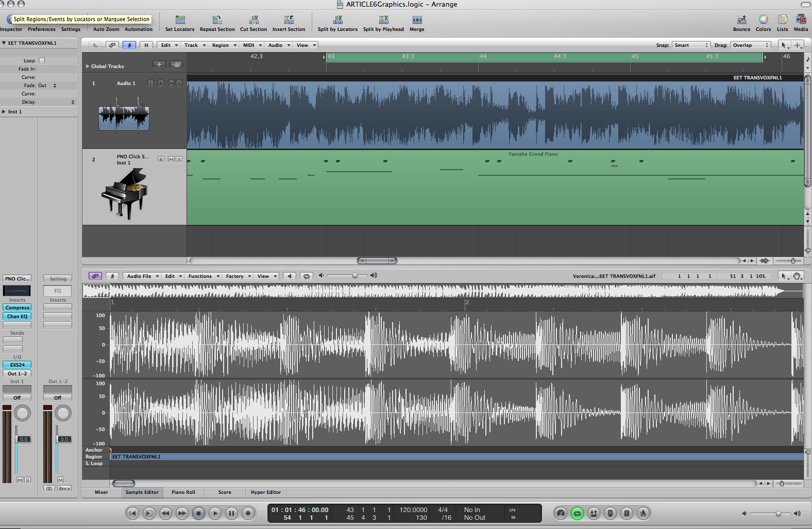812x529 pixels.
Task: Click the Sample Editor prelisten volume slider
Action: [348, 276]
